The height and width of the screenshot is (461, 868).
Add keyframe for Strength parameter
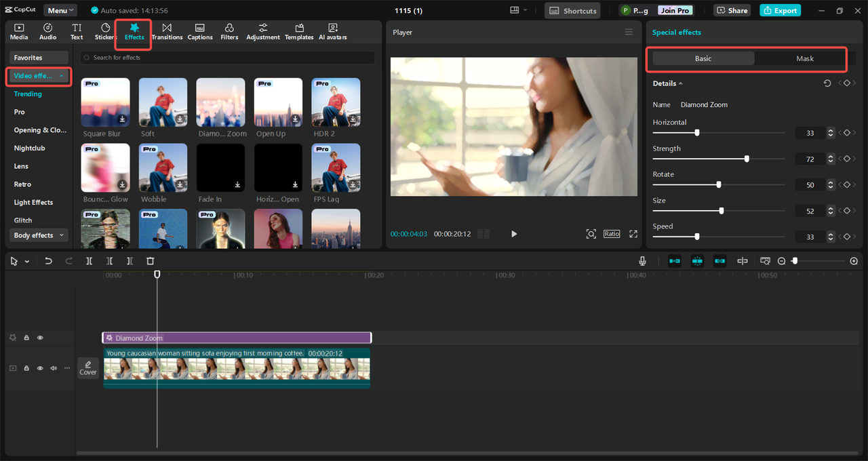coord(846,159)
